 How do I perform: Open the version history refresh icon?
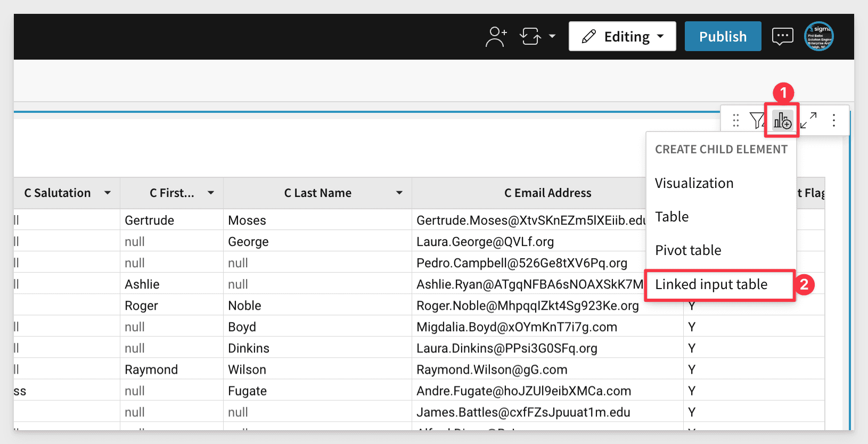point(530,37)
